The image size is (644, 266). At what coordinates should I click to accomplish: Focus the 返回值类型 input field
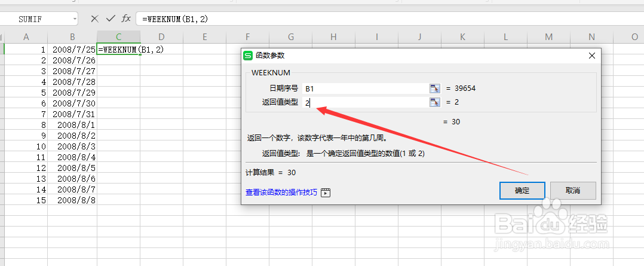point(364,102)
